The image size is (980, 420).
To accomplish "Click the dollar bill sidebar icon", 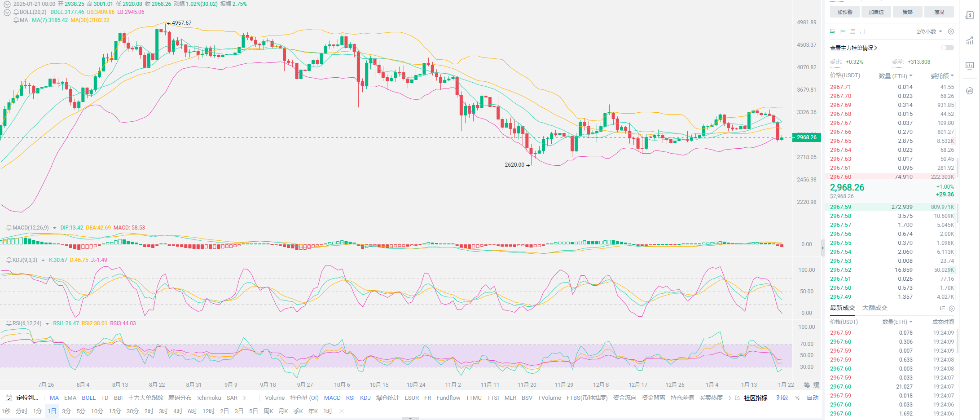I will (x=970, y=15).
